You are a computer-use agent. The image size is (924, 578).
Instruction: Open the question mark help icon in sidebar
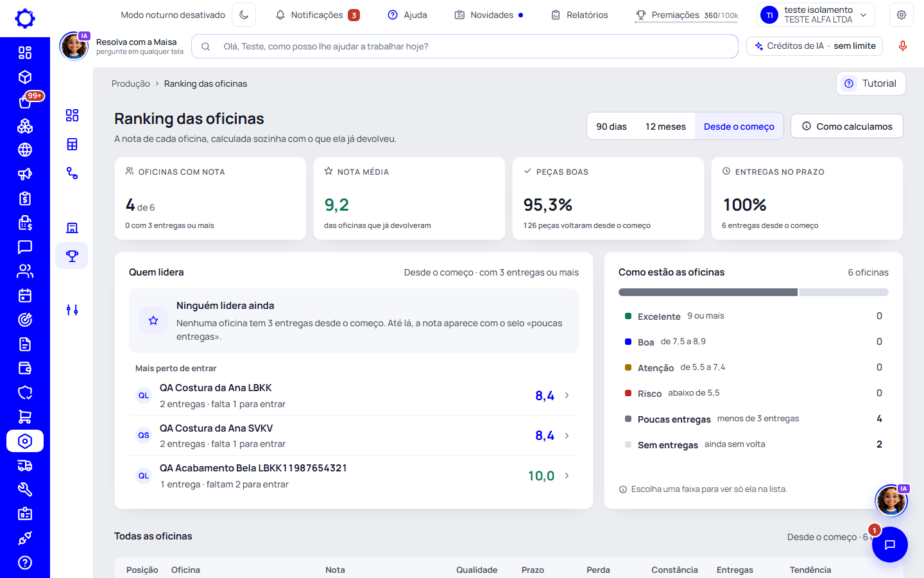click(x=25, y=563)
